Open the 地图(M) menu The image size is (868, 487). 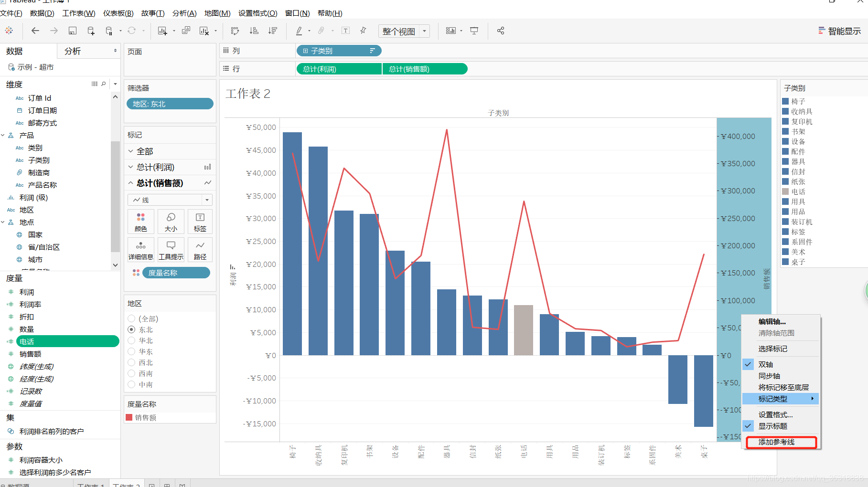217,13
